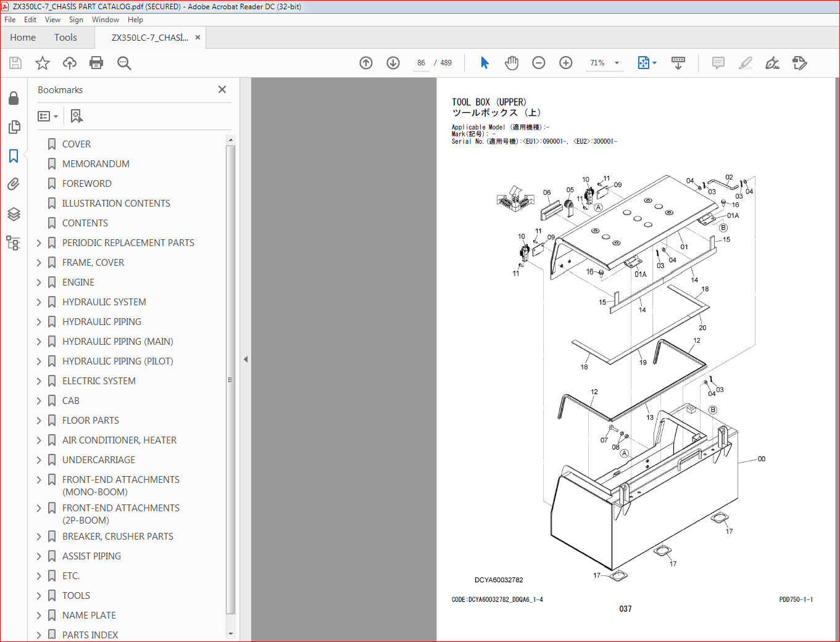Choose the Selection arrow tool
This screenshot has width=840, height=642.
[x=484, y=63]
